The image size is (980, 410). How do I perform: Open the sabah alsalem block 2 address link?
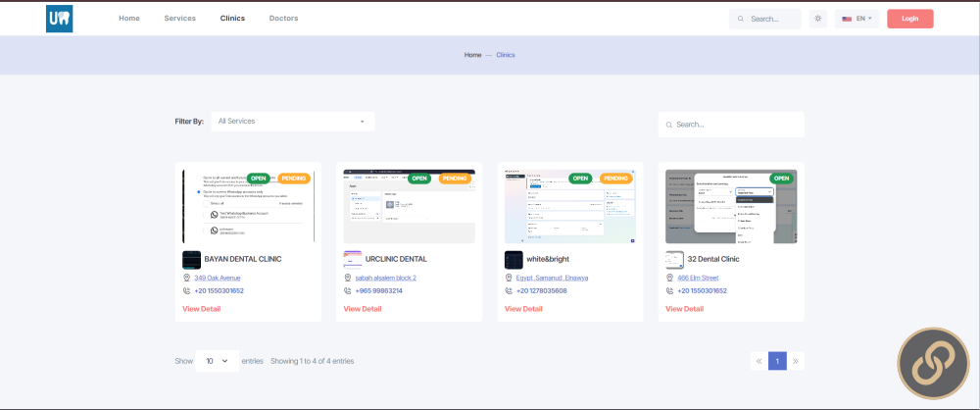[385, 278]
